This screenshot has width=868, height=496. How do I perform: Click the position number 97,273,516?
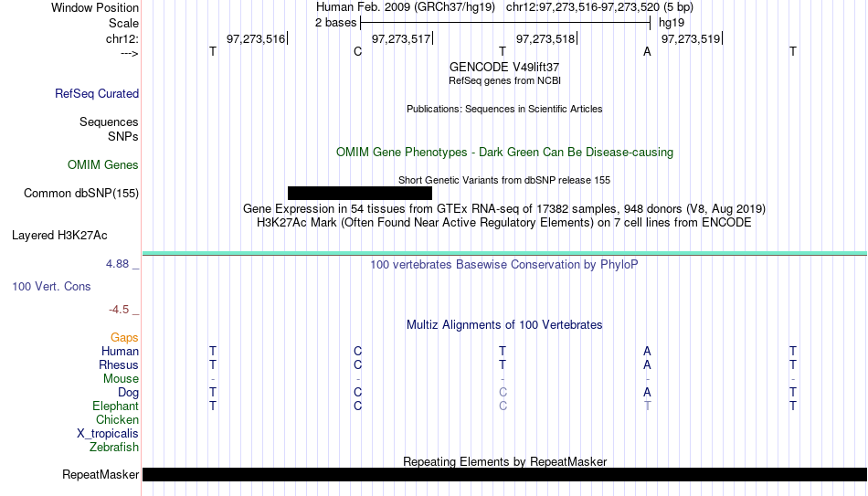pyautogui.click(x=256, y=38)
